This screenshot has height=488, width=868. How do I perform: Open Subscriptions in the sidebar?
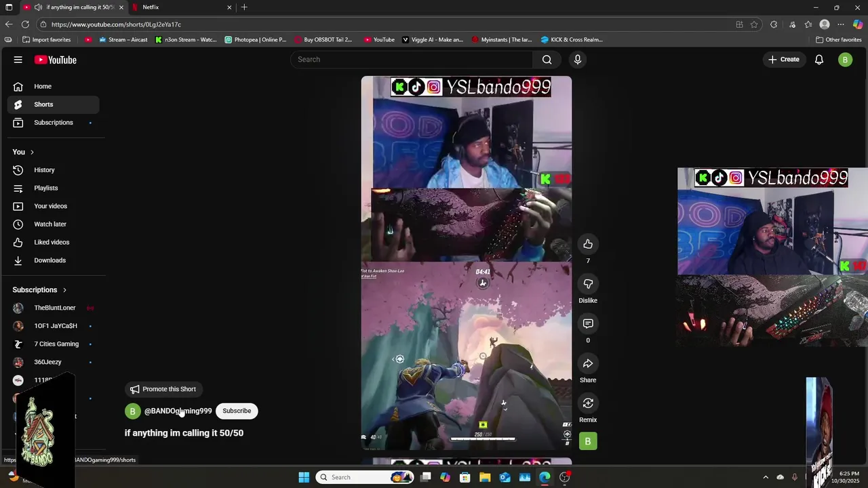click(53, 123)
